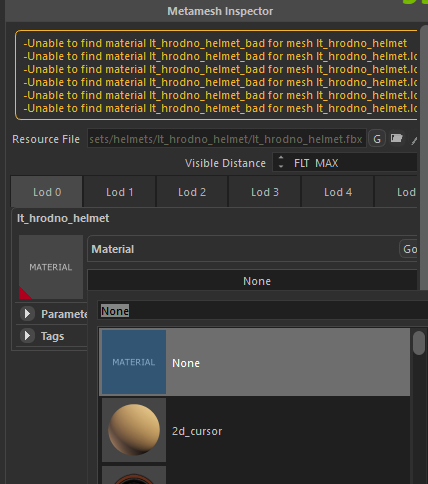The width and height of the screenshot is (428, 484).
Task: Click the Go button in the Material row
Action: click(409, 249)
